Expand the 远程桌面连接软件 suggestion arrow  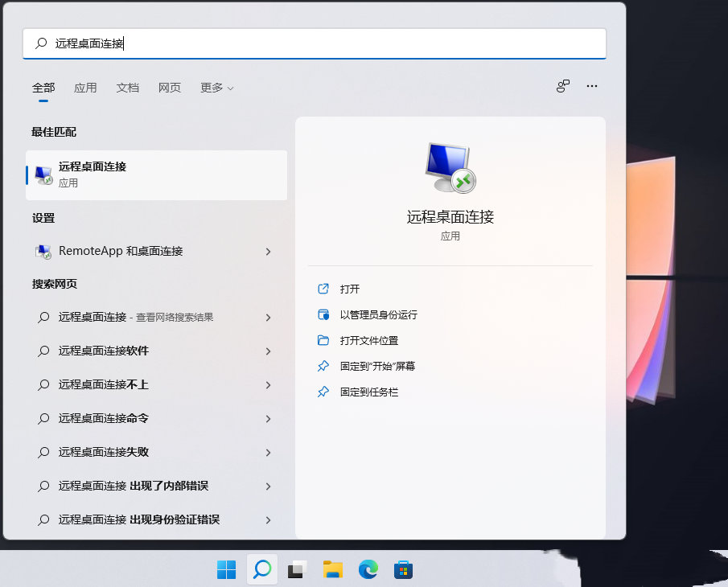pyautogui.click(x=268, y=351)
